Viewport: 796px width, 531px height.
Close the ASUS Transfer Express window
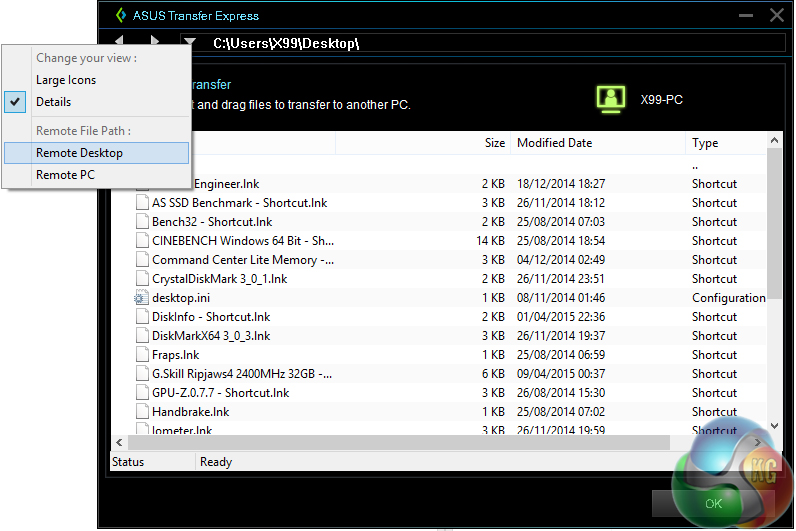pos(777,15)
